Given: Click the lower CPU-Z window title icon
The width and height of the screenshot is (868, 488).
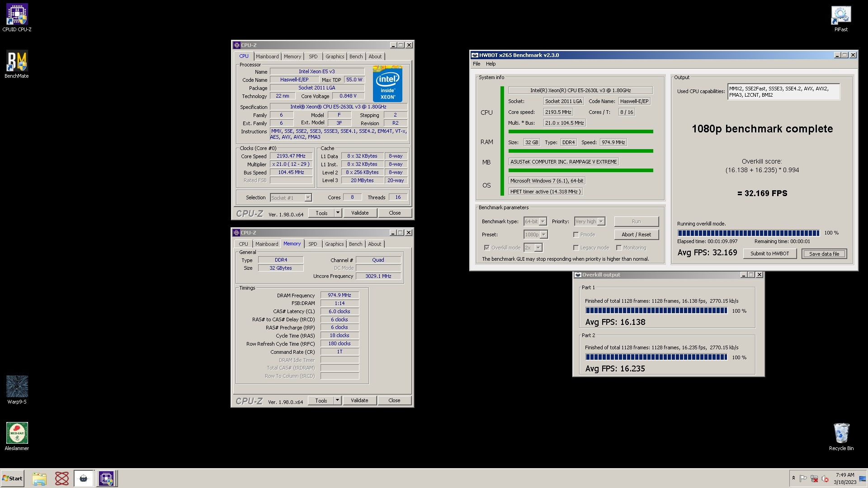Looking at the screenshot, I should [x=236, y=233].
